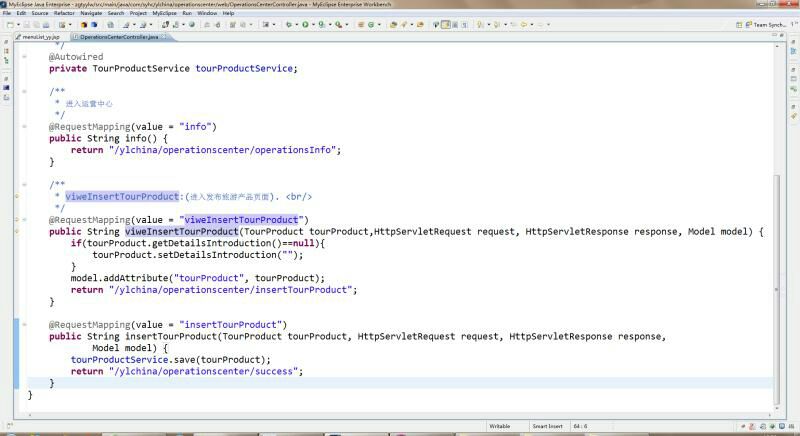Screen dimensions: 800x436
Task: Open the dropdown arrow beside the New icon
Action: pyautogui.click(x=18, y=24)
